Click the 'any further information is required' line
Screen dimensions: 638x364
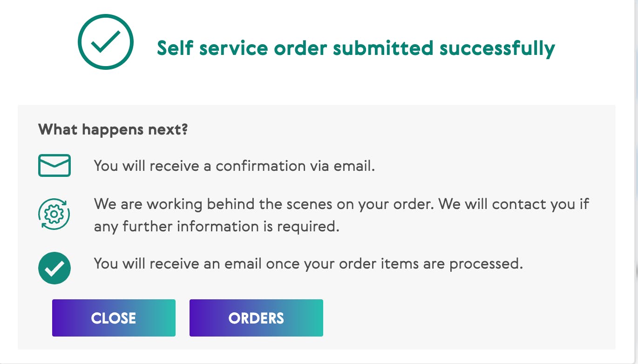216,227
